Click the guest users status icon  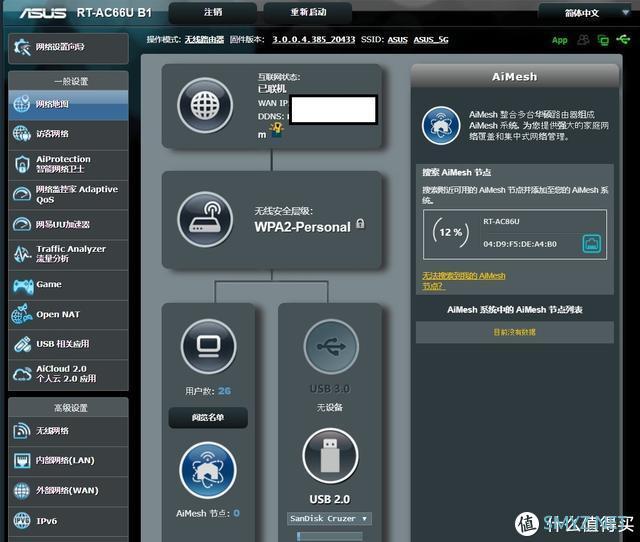(x=583, y=40)
